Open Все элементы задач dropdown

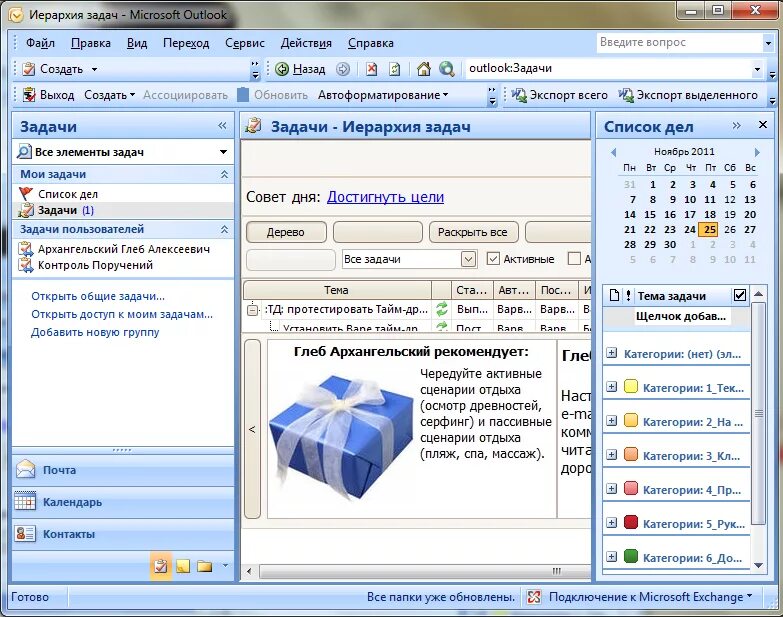[223, 152]
